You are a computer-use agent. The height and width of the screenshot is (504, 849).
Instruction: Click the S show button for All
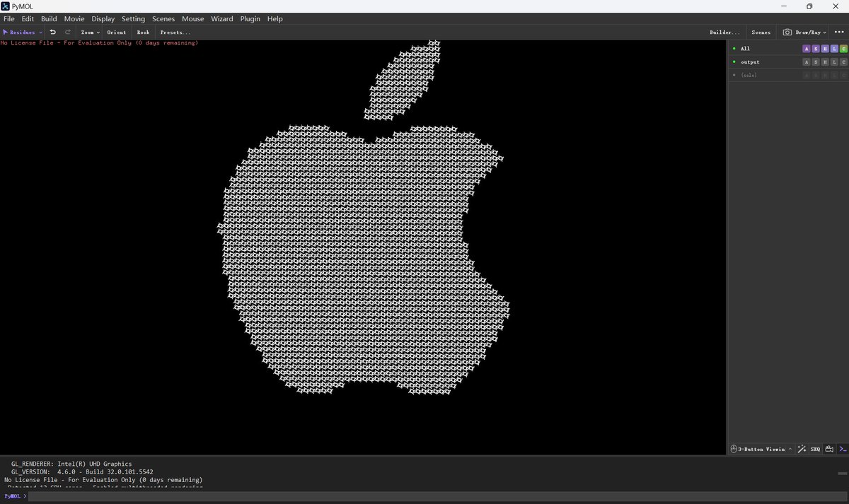(816, 49)
